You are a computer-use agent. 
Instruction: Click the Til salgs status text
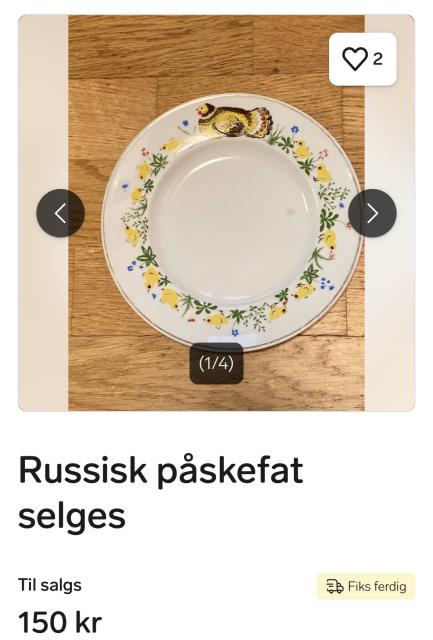(x=50, y=585)
